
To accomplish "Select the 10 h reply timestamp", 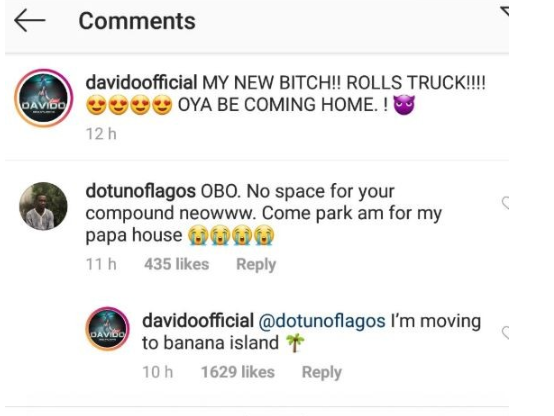I will 158,372.
